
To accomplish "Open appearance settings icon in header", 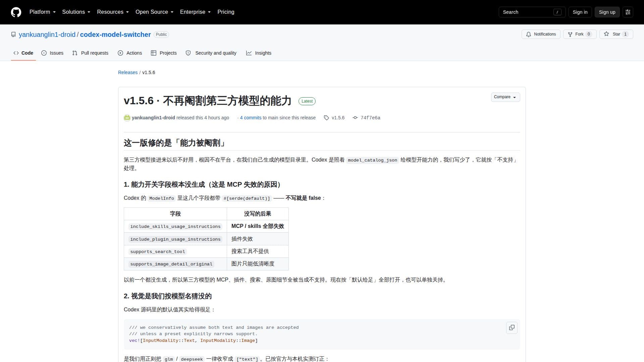I will (628, 12).
